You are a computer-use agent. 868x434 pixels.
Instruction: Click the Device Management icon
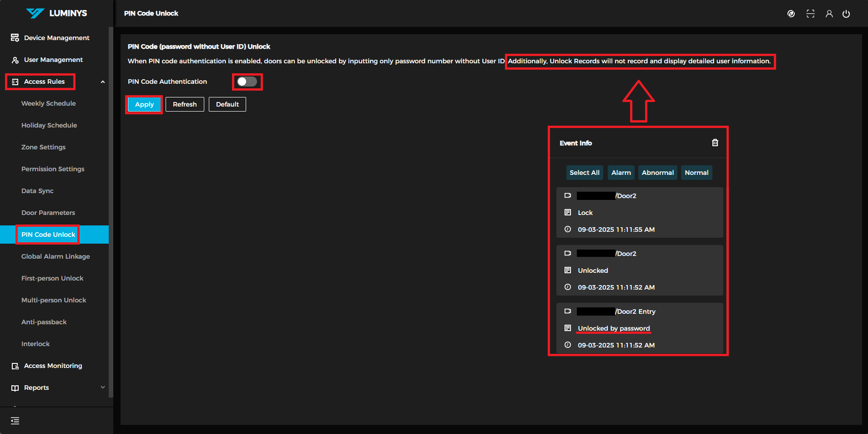click(x=15, y=38)
